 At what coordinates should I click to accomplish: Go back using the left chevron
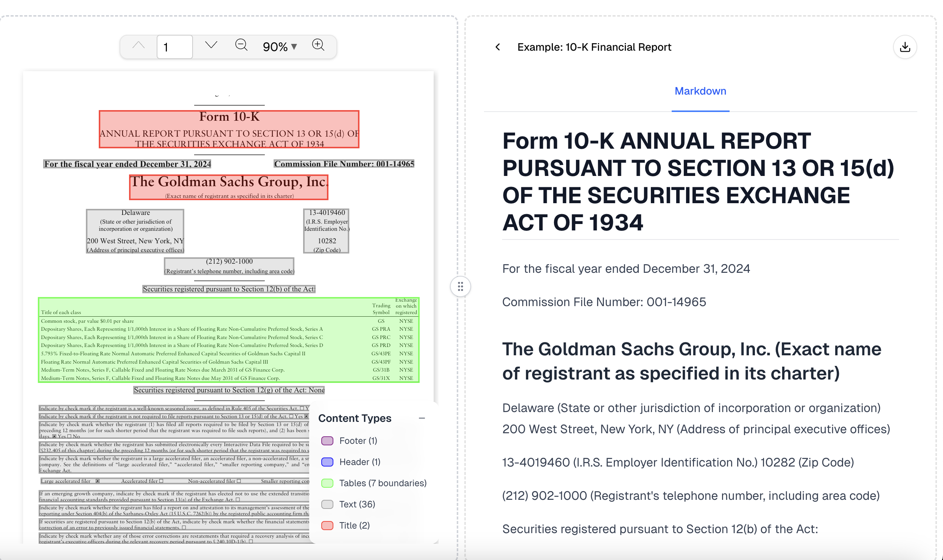click(498, 47)
